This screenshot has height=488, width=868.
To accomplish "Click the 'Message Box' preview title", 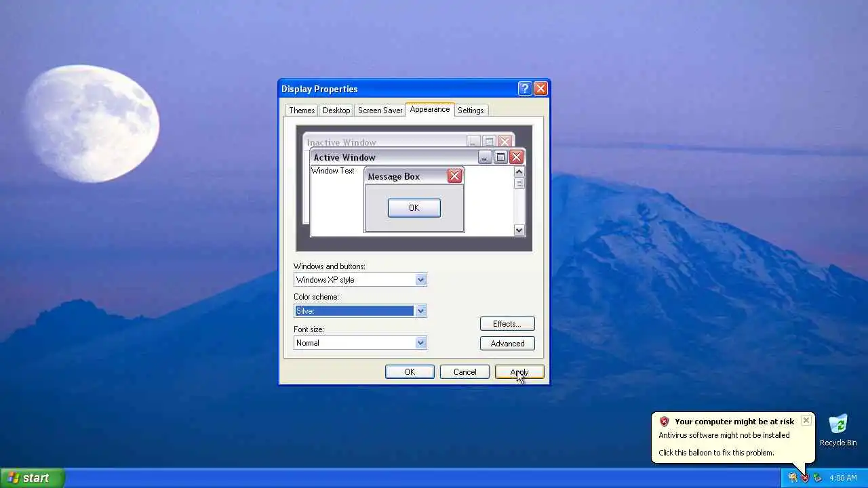I will 393,176.
